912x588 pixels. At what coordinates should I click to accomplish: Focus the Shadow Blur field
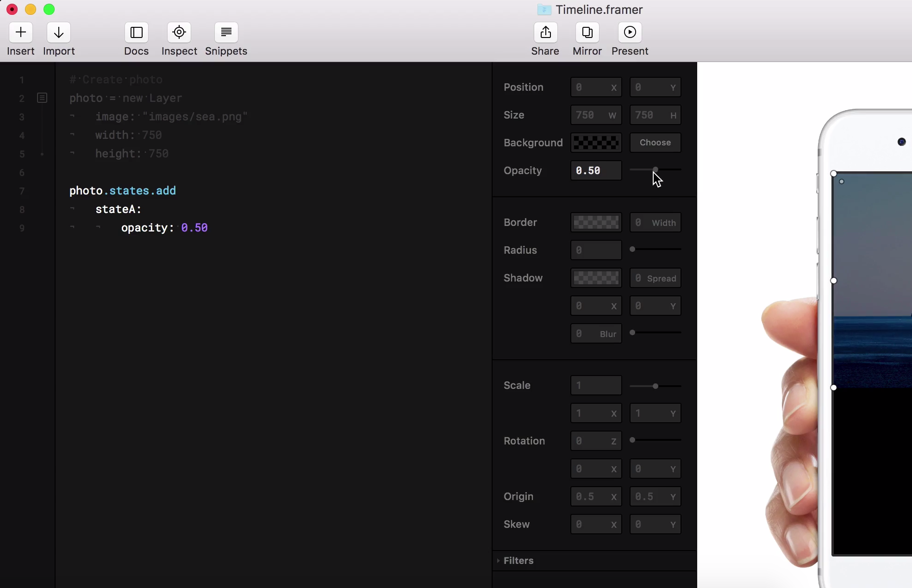point(596,333)
